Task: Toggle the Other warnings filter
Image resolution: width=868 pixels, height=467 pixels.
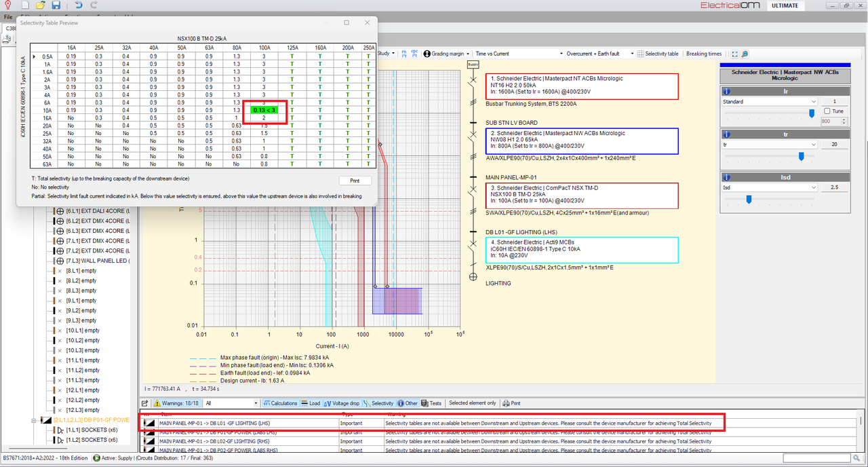Action: tap(408, 403)
